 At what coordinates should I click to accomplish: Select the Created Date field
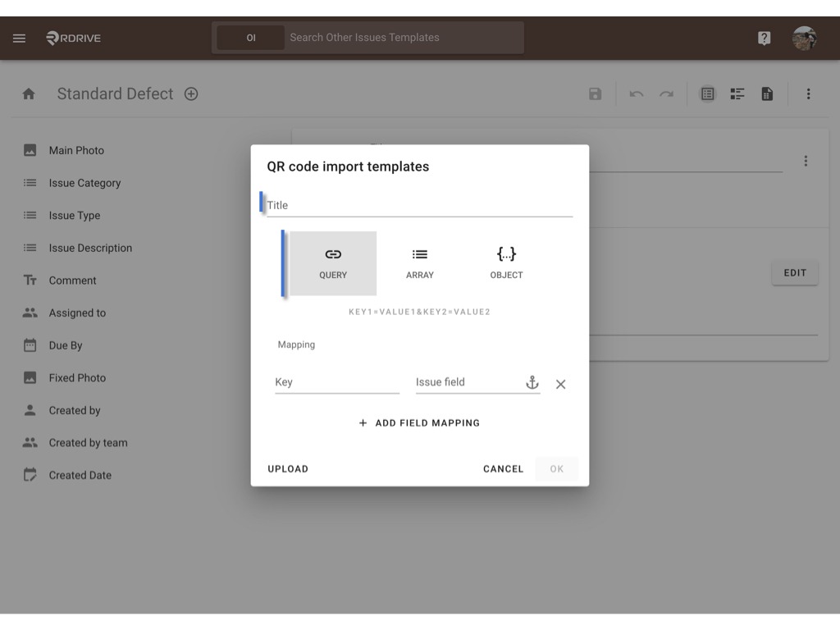67,475
